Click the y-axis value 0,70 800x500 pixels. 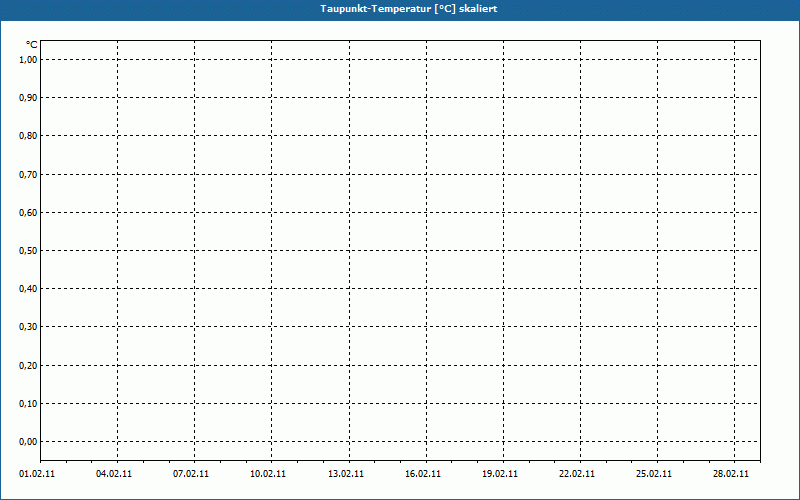tap(28, 174)
